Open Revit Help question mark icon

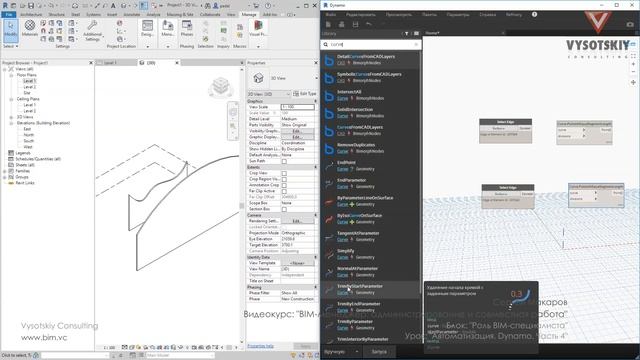click(x=268, y=6)
